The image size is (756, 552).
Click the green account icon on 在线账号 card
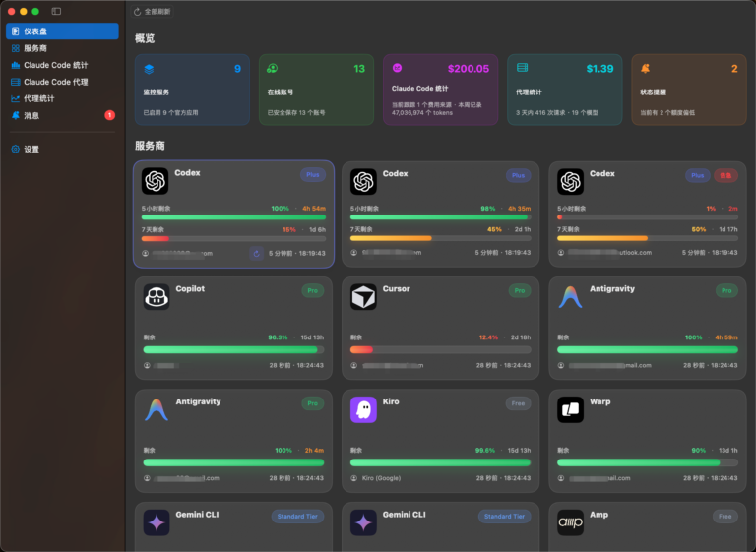pos(273,69)
